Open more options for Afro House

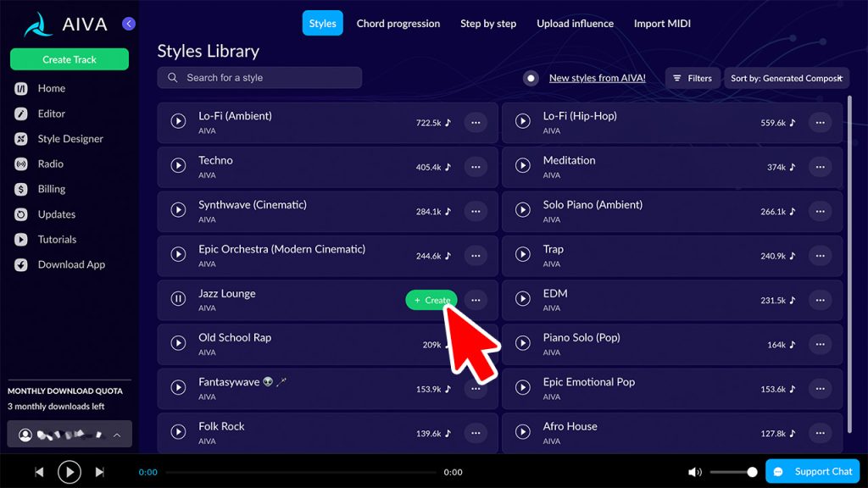pyautogui.click(x=820, y=433)
